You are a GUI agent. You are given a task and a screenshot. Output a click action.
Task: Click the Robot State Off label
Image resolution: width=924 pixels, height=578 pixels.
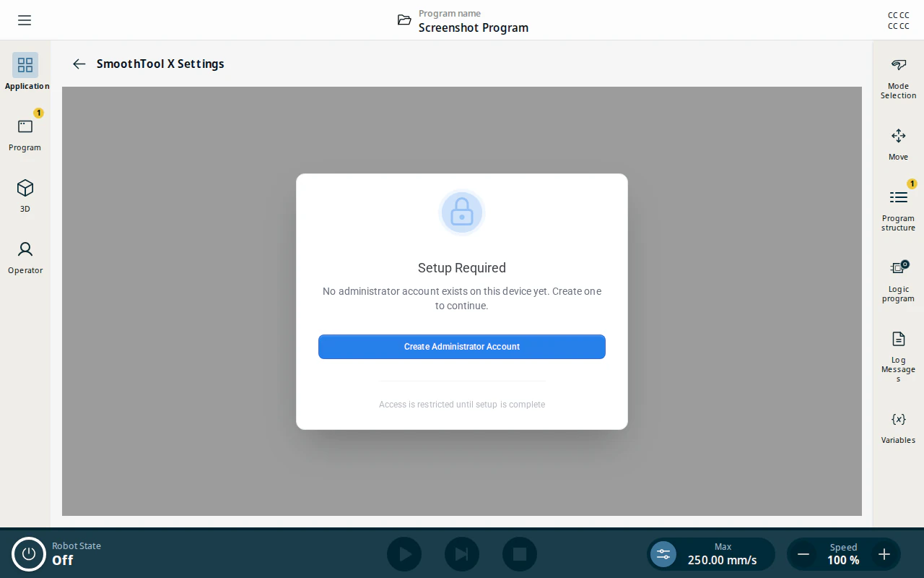[77, 554]
